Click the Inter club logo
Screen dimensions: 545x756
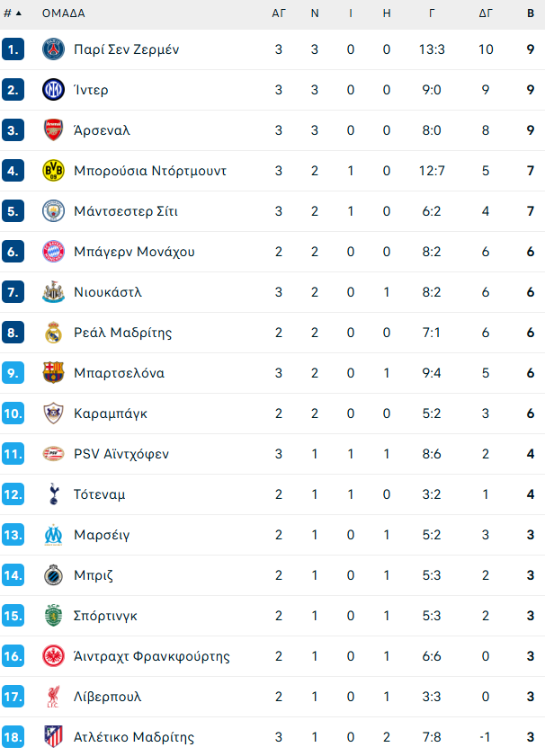coord(54,90)
